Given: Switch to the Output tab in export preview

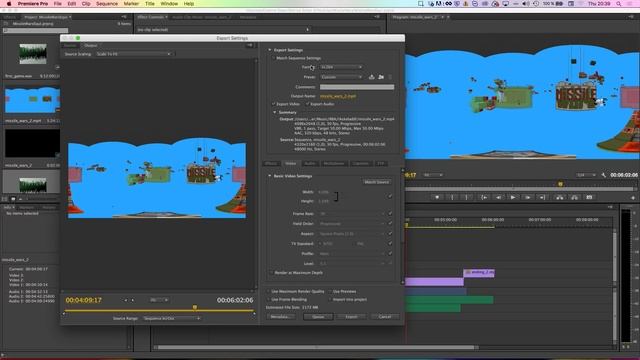Looking at the screenshot, I should click(x=91, y=45).
